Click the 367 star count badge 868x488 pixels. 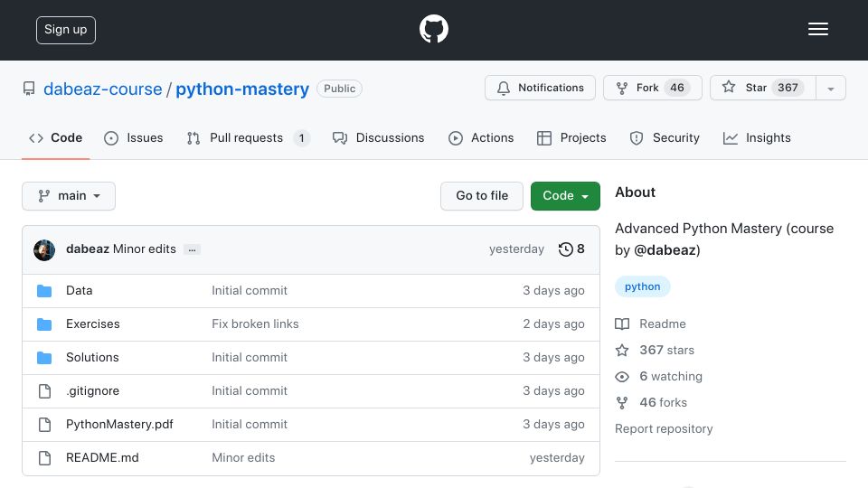[788, 88]
